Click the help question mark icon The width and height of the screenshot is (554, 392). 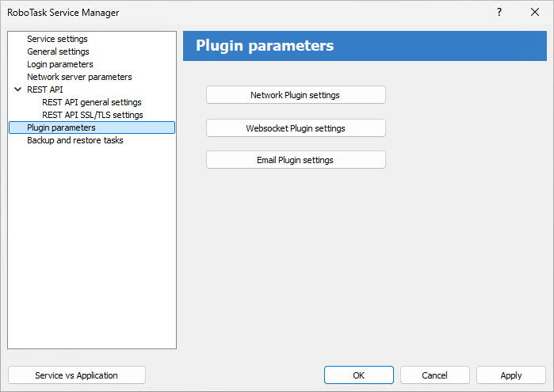pos(499,13)
